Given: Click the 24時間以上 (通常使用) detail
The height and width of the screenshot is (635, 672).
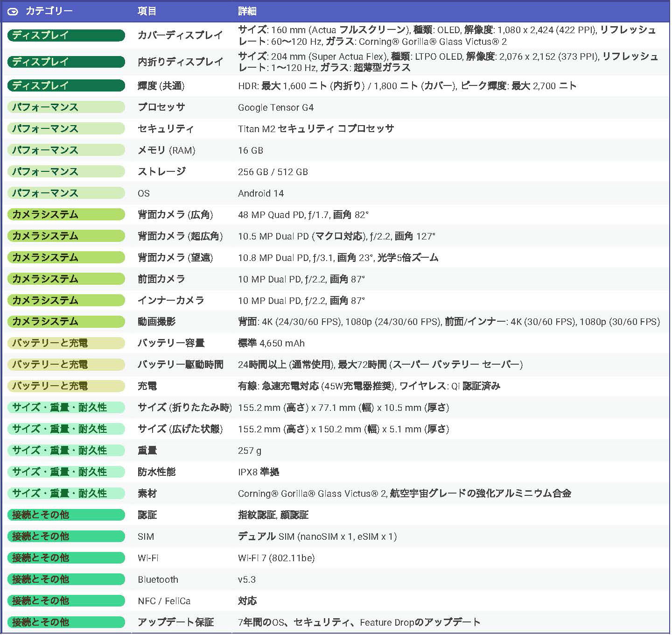Looking at the screenshot, I should tap(380, 365).
